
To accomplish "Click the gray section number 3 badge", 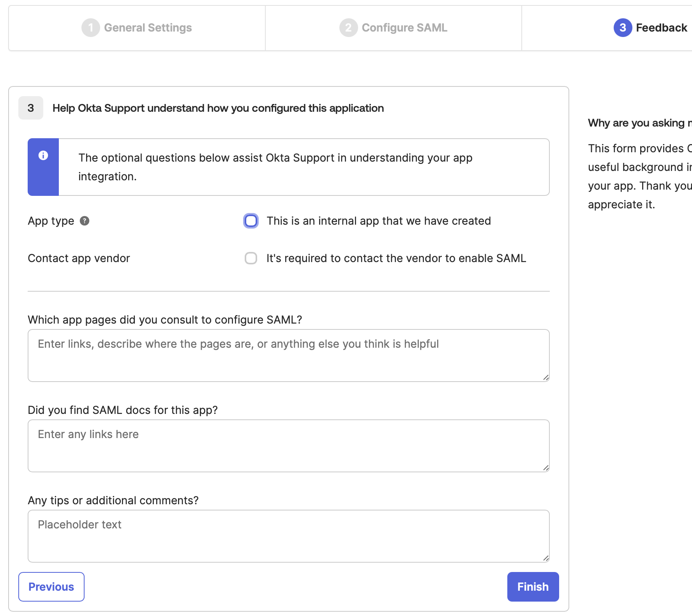I will (x=31, y=108).
